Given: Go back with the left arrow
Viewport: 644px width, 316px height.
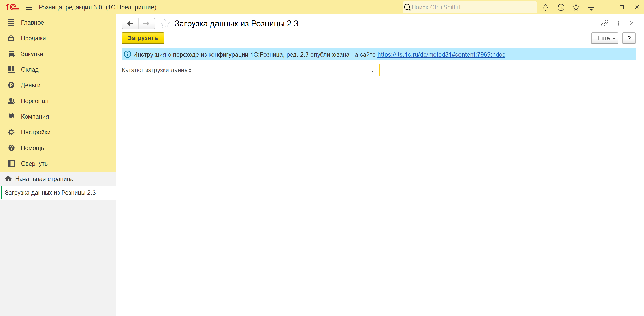Looking at the screenshot, I should point(130,24).
